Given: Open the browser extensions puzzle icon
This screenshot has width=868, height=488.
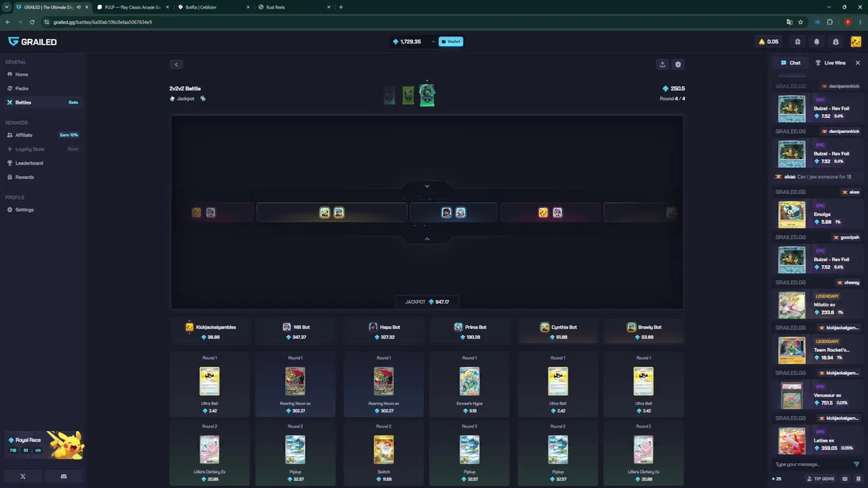Looking at the screenshot, I should click(829, 22).
